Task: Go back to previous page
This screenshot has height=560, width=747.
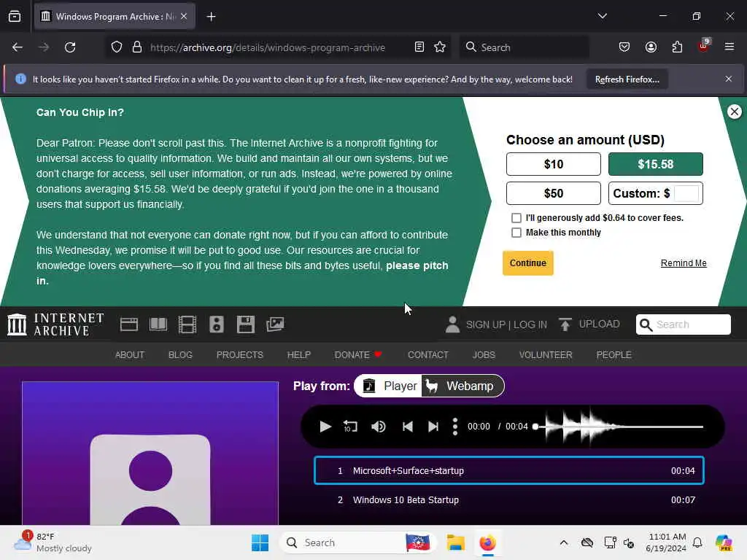Action: pos(18,47)
